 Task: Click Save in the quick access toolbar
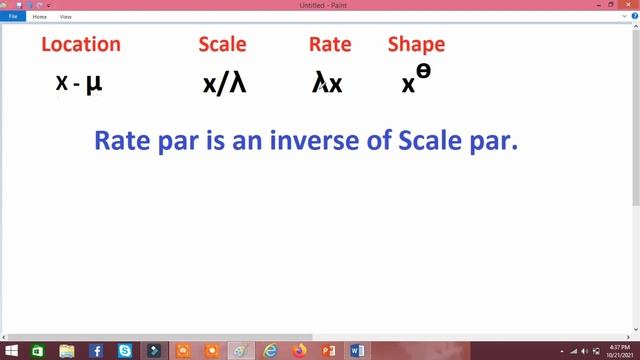point(19,5)
